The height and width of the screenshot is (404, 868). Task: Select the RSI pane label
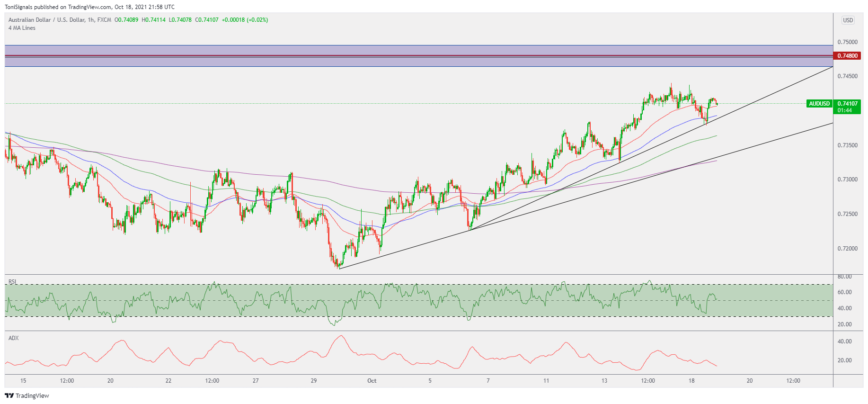tap(12, 282)
